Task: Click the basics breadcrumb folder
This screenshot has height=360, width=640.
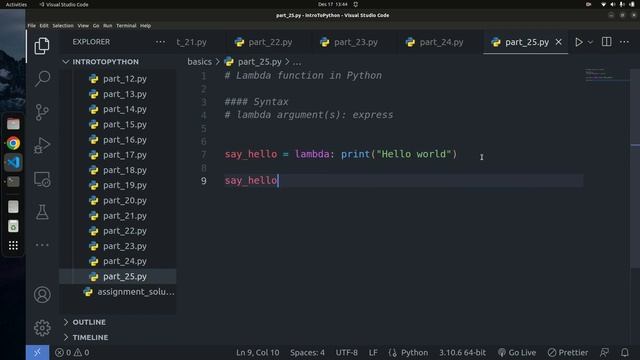Action: click(x=199, y=62)
